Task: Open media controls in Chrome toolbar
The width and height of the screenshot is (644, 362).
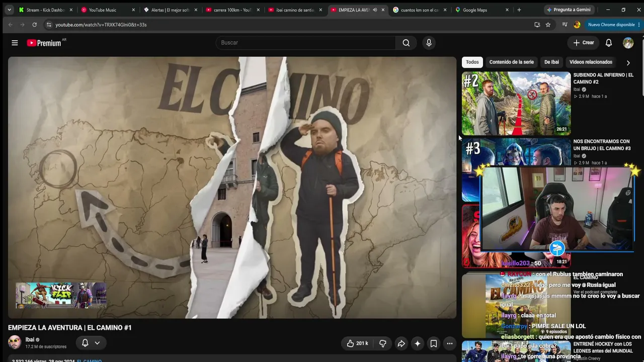Action: 565,25
